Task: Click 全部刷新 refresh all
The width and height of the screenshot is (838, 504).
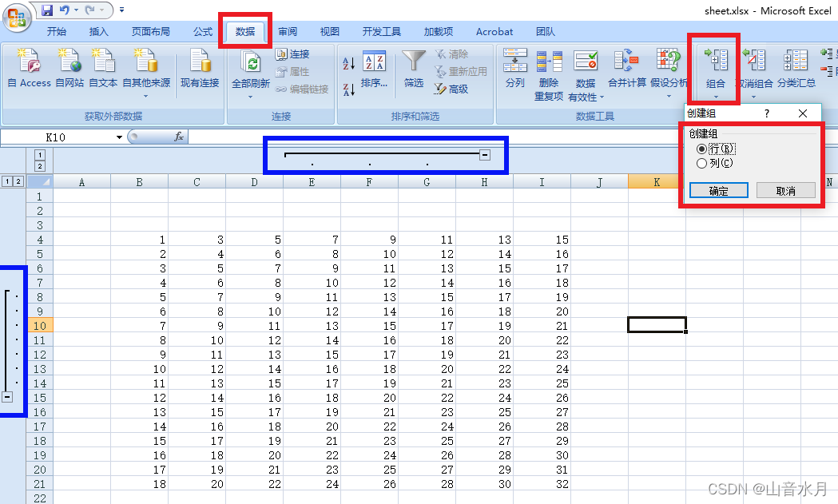Action: tap(250, 72)
